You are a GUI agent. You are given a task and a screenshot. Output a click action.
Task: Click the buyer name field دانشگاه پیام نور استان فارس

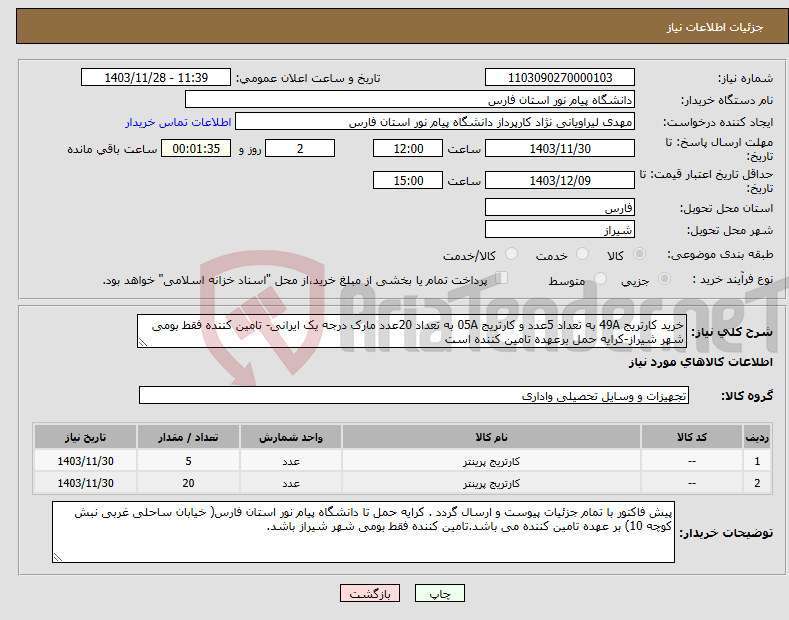[410, 100]
